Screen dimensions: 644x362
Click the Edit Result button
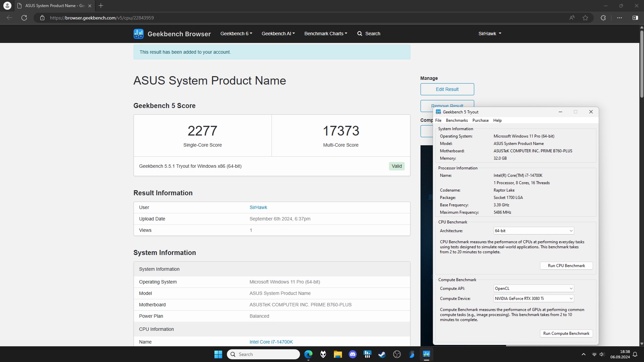(447, 89)
